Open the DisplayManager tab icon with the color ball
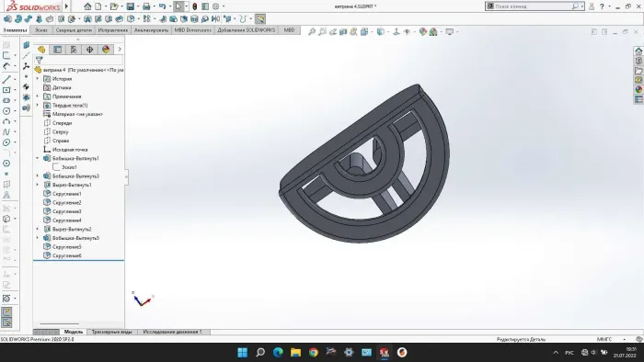This screenshot has height=362, width=644. click(x=106, y=50)
